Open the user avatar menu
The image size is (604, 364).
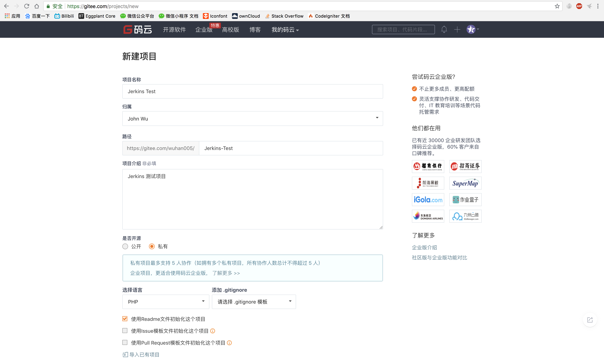pos(472,29)
